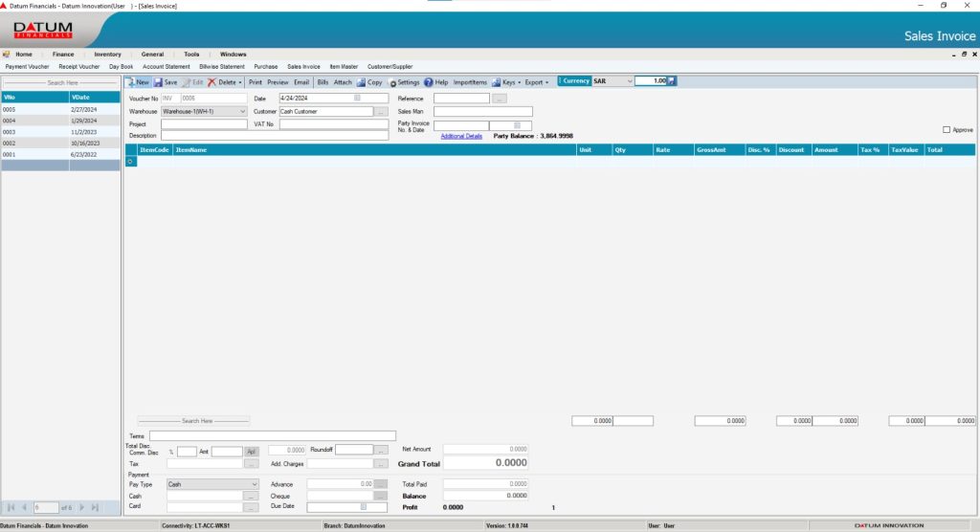Open Item Master shortcut

(x=344, y=66)
